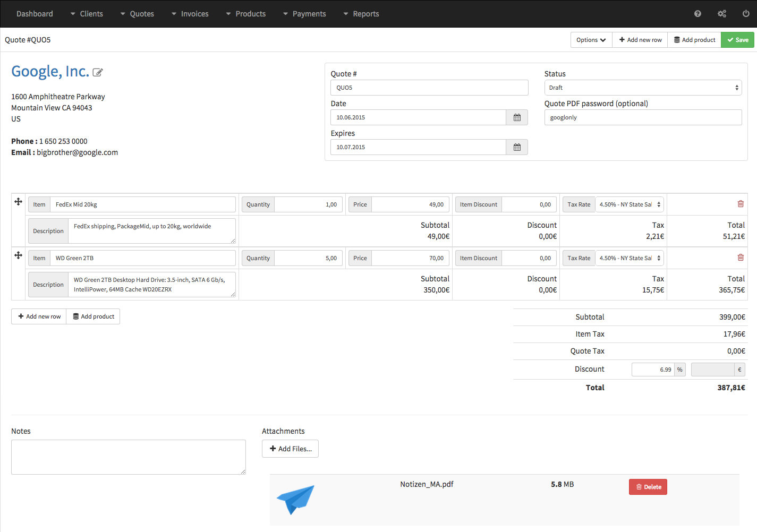Viewport: 757px width, 532px height.
Task: Click the help question mark icon
Action: [x=698, y=14]
